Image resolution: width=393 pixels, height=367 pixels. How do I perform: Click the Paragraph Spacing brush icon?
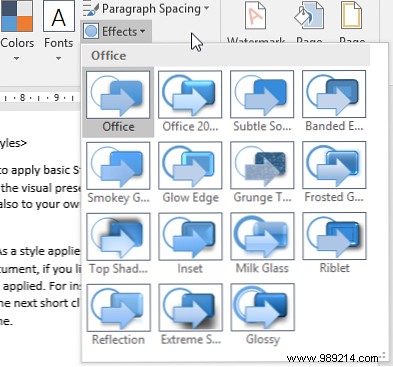point(90,9)
